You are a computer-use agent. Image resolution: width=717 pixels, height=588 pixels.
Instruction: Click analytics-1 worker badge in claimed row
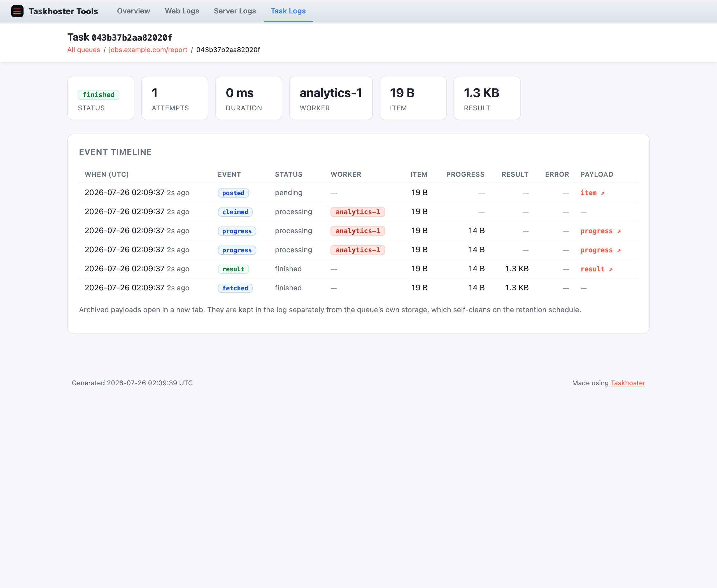click(x=358, y=212)
